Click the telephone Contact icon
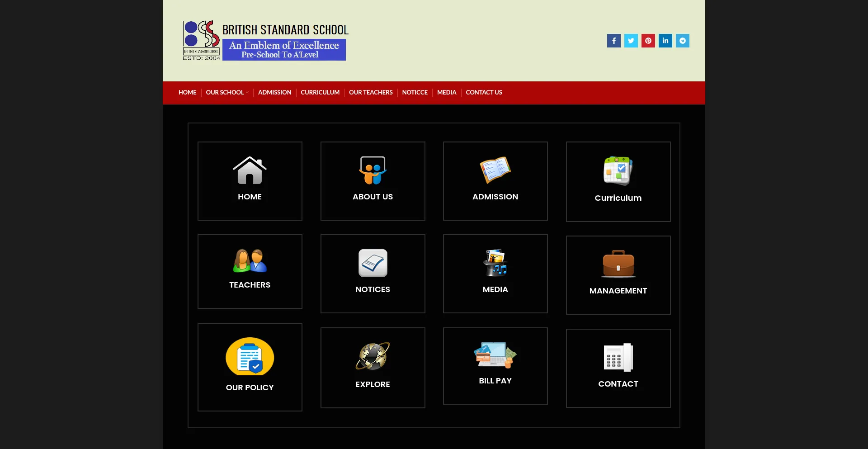 pos(618,357)
